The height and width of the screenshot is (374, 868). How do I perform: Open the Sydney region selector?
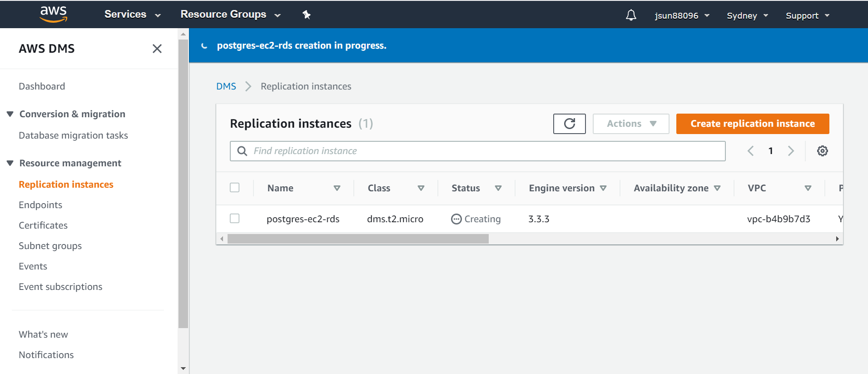[x=747, y=15]
